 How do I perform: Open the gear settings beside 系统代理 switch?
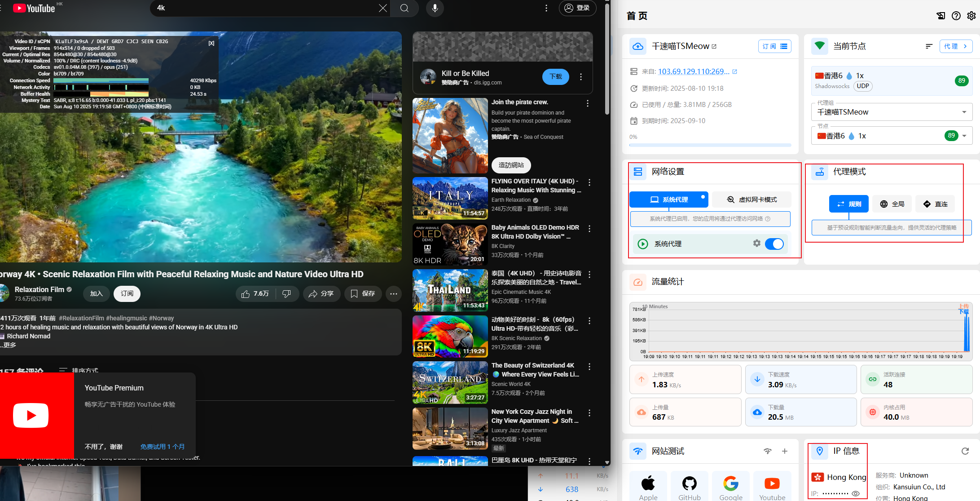point(757,243)
